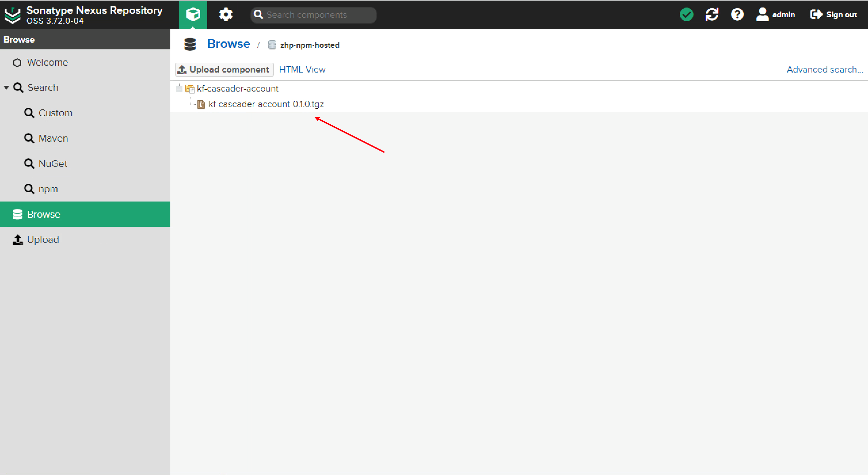Click the Sonatype Nexus logo
Viewport: 868px width, 475px height.
[12, 15]
